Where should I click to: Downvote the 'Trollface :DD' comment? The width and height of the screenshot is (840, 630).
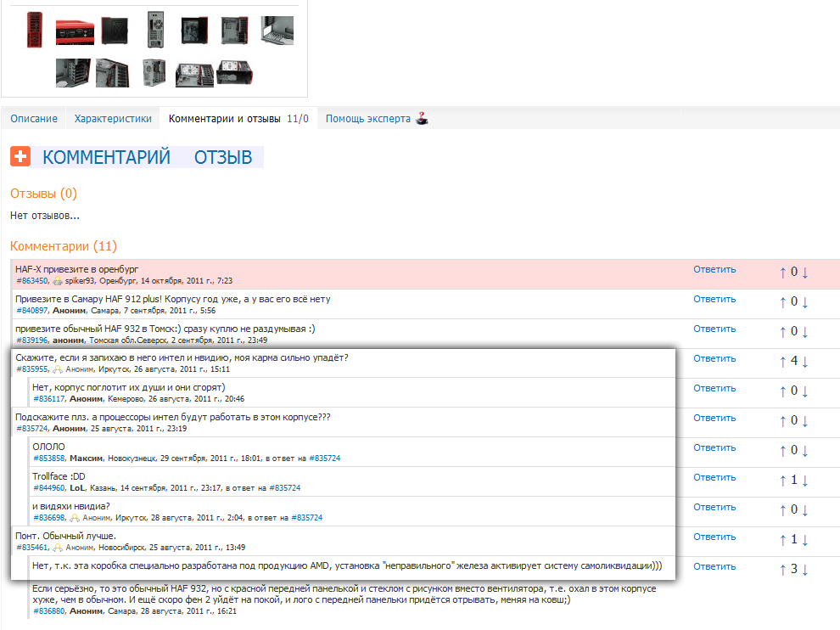point(805,481)
